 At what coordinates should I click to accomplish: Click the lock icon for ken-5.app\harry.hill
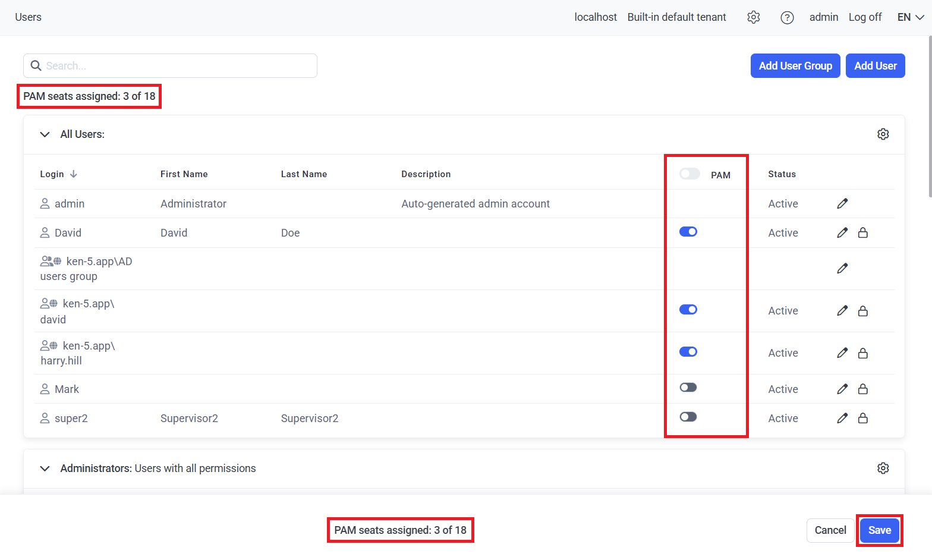863,353
